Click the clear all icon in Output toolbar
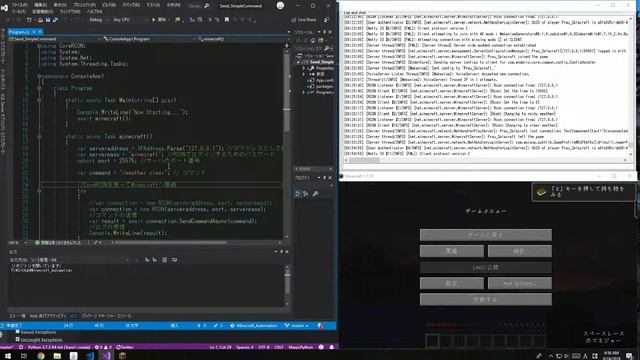 coord(164,260)
